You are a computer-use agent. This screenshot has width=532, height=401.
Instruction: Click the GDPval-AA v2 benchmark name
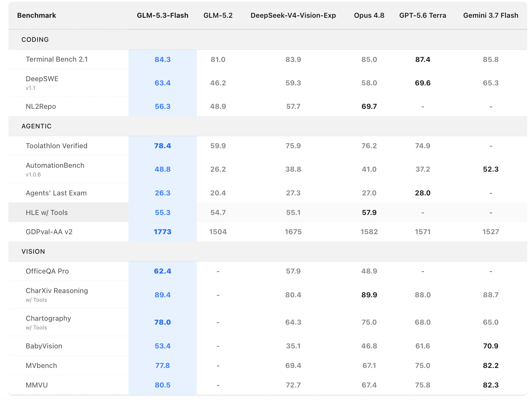click(x=49, y=232)
